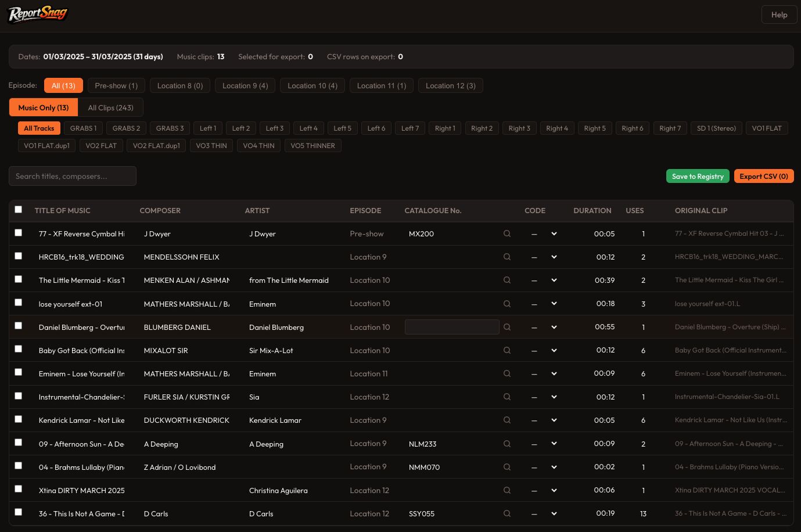Screen dimensions: 801x532
Task: Toggle the select-all tracks checkbox in header
Action: click(x=19, y=210)
